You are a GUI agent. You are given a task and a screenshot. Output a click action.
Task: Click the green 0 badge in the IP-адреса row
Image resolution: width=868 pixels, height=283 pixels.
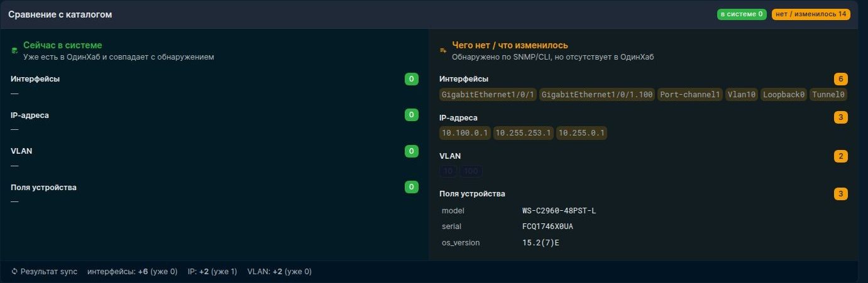412,115
